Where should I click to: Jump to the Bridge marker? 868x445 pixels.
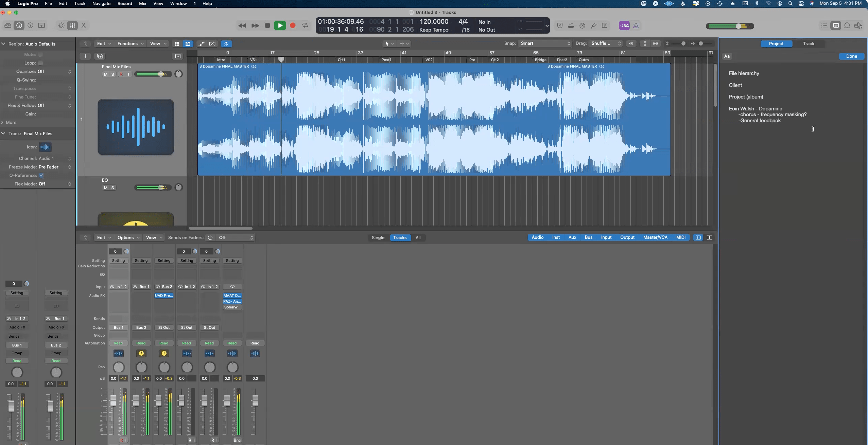(x=540, y=60)
